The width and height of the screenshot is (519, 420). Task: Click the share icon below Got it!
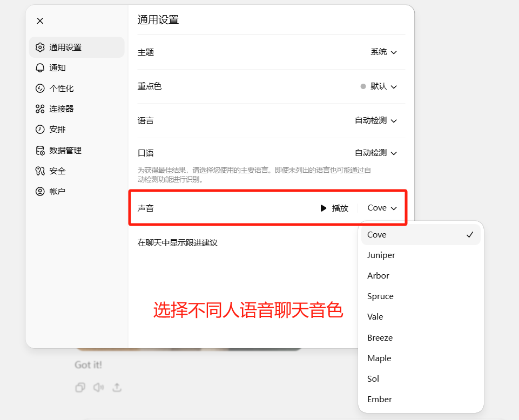click(118, 387)
